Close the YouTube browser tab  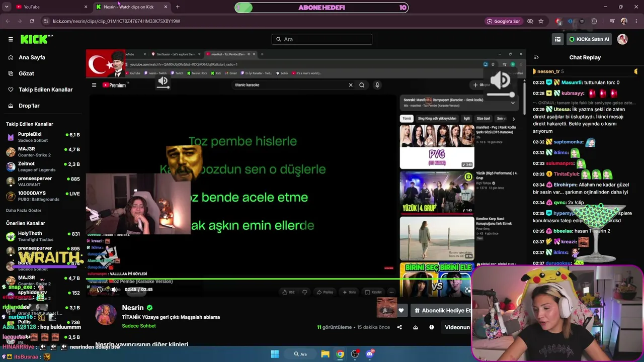[86, 7]
